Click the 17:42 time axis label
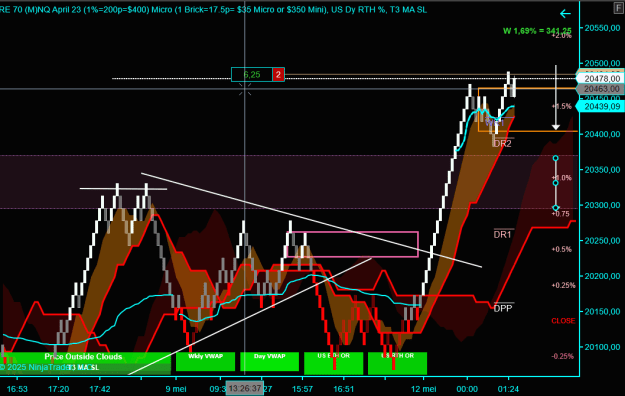 100,389
